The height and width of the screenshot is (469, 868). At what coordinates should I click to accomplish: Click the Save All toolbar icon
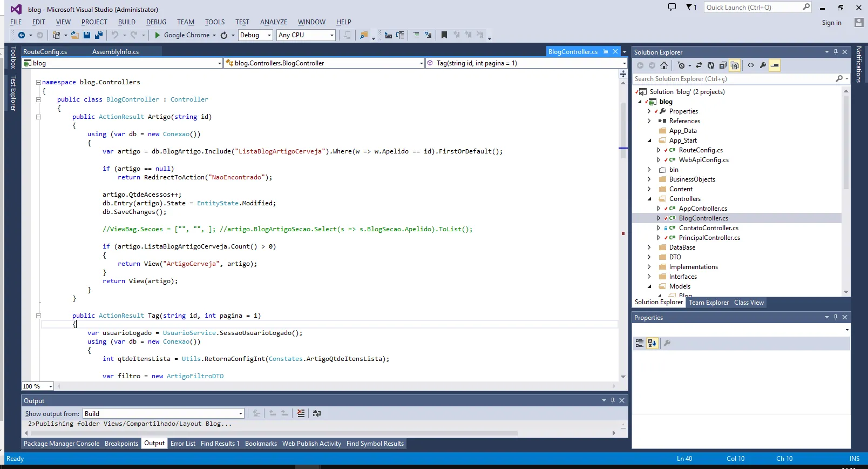point(99,35)
